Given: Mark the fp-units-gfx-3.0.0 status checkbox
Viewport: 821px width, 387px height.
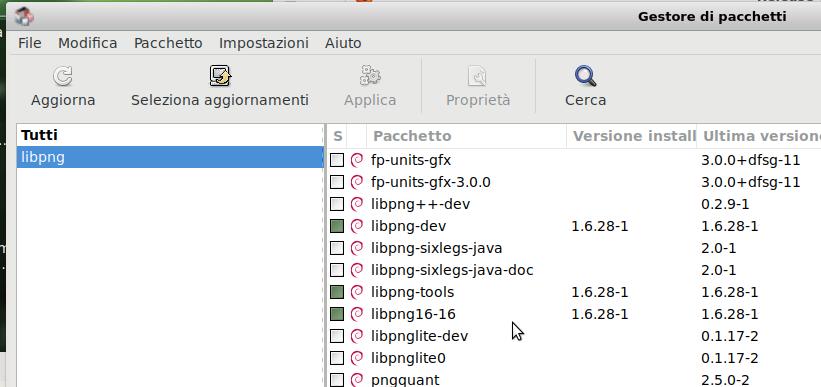Looking at the screenshot, I should click(337, 182).
